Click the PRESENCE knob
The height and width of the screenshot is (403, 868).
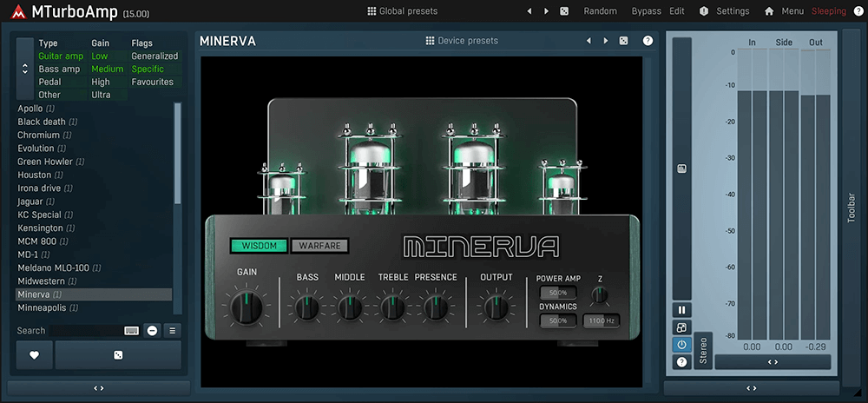click(436, 307)
